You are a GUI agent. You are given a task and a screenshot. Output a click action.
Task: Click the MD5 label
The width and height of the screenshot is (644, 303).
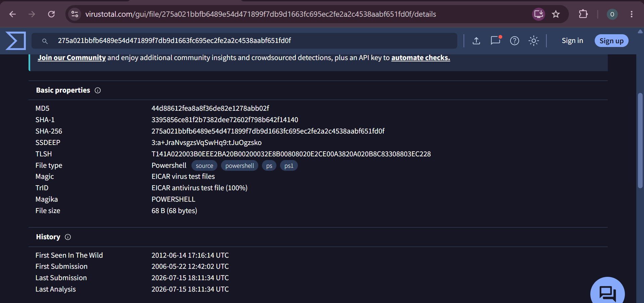[x=42, y=108]
